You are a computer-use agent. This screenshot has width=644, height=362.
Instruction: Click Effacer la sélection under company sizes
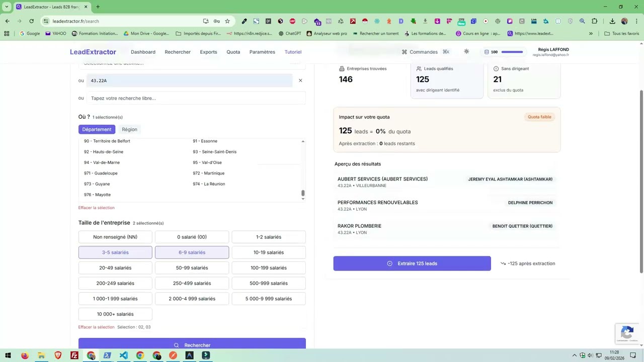96,327
